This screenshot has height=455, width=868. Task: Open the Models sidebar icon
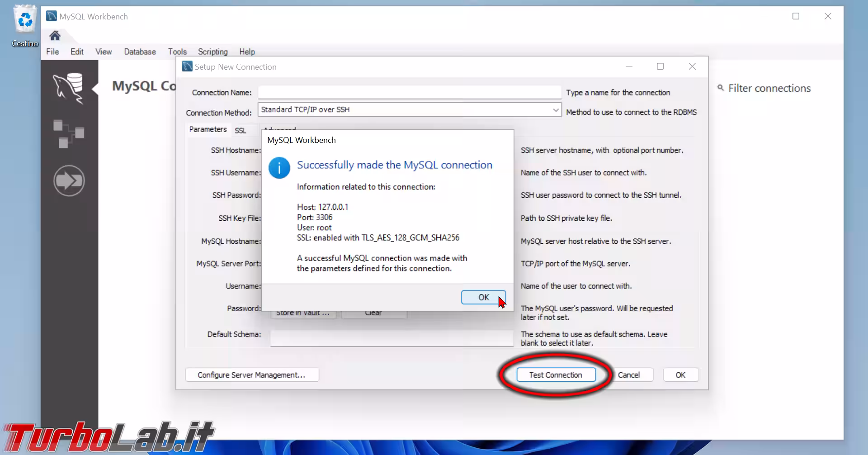click(x=69, y=134)
